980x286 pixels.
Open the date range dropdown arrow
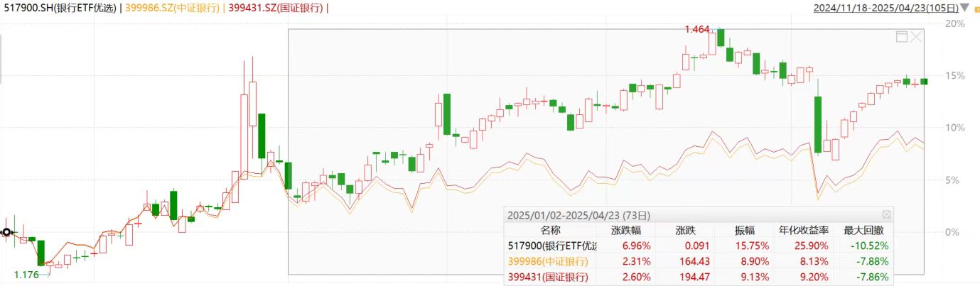coord(964,9)
